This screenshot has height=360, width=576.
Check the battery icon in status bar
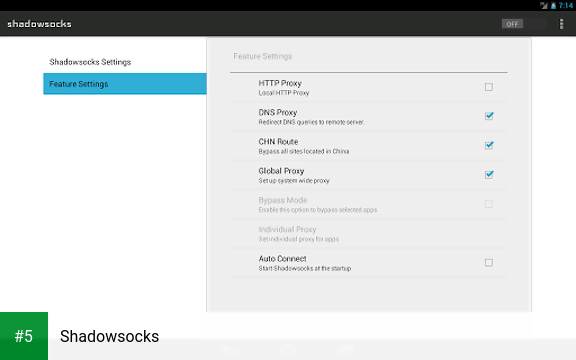pyautogui.click(x=553, y=6)
